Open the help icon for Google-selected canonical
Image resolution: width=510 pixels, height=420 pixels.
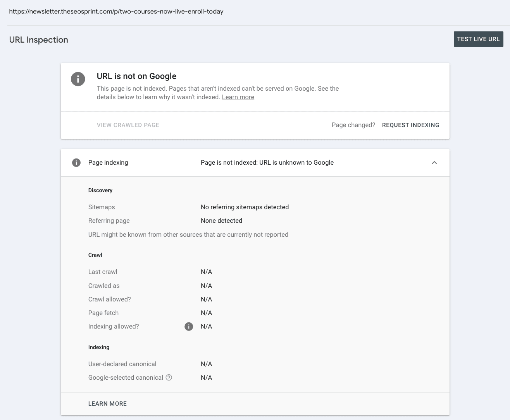point(169,377)
